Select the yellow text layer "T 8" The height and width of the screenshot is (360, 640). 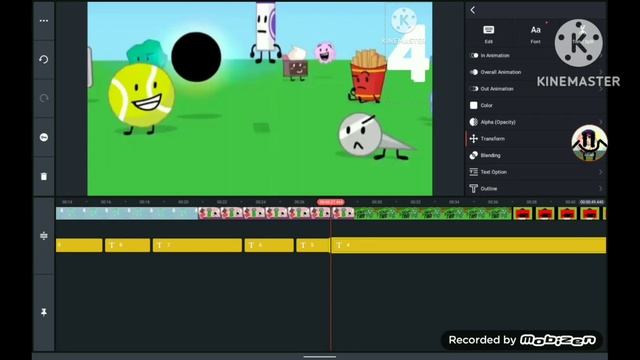point(127,245)
